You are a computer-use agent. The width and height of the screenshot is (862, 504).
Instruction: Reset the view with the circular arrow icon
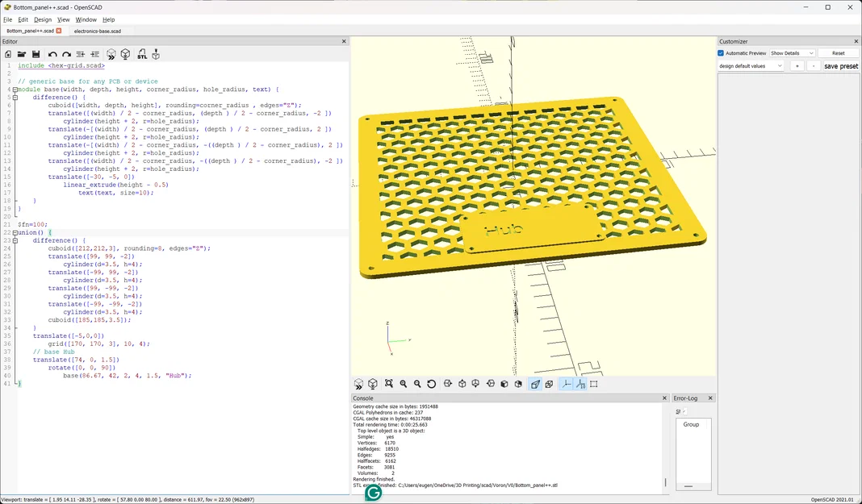point(432,385)
